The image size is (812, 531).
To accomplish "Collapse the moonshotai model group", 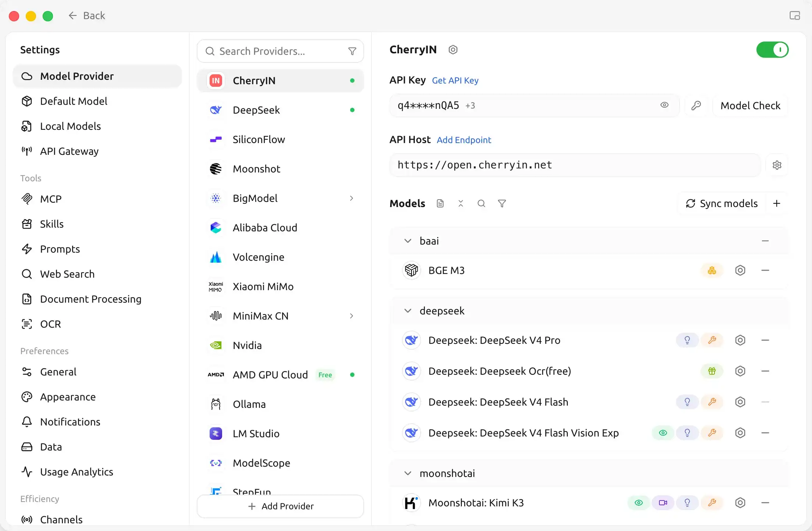I will [x=407, y=473].
